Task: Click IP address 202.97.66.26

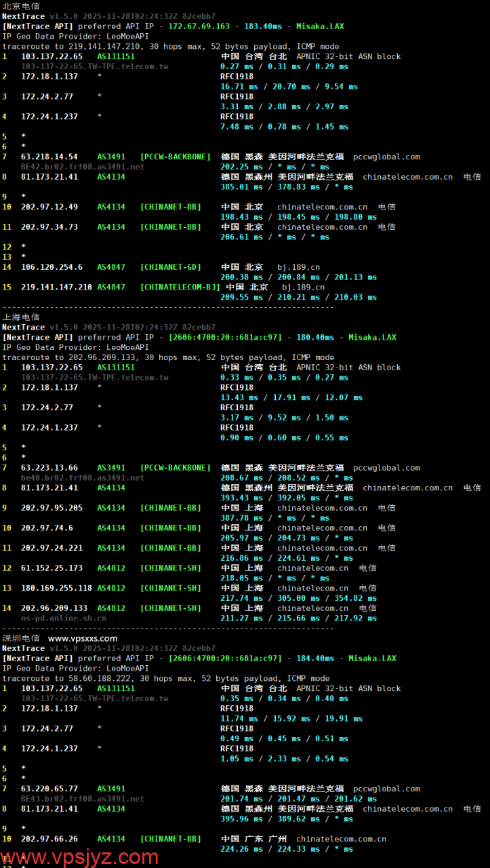Action: 49,839
